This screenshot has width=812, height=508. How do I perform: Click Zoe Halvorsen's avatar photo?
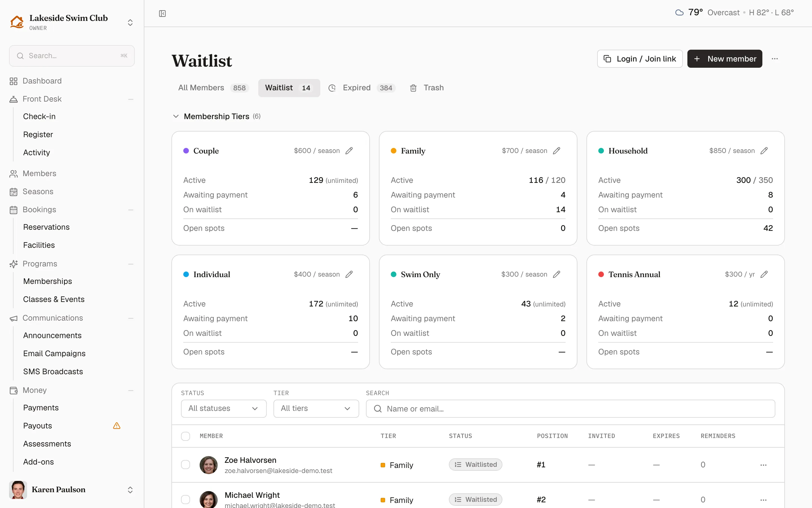click(x=208, y=465)
